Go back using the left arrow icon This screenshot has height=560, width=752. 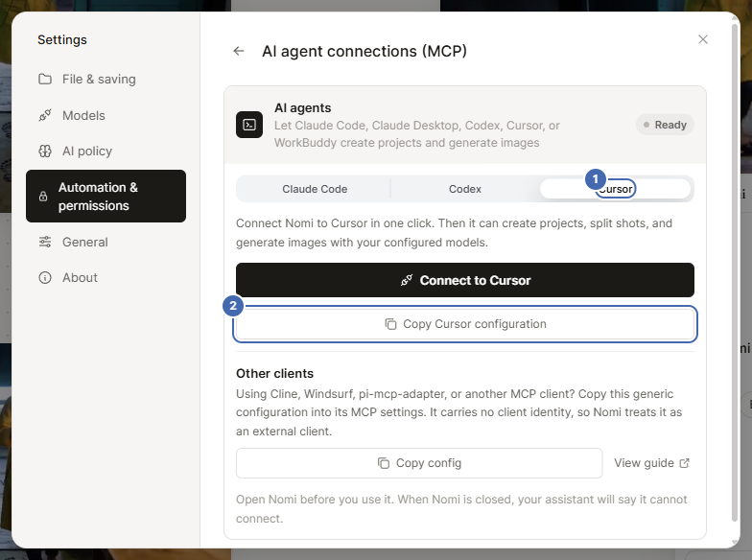click(x=238, y=51)
